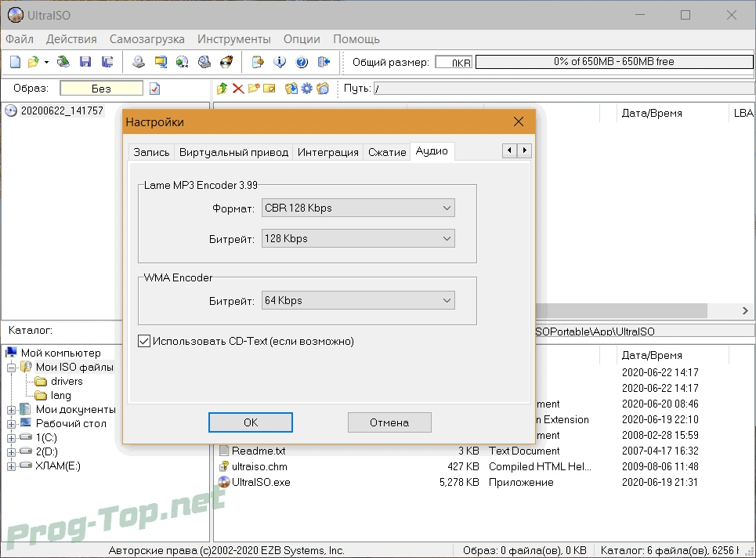This screenshot has width=756, height=558.
Task: Toggle the Использовать CD-Text checkbox
Action: [143, 341]
